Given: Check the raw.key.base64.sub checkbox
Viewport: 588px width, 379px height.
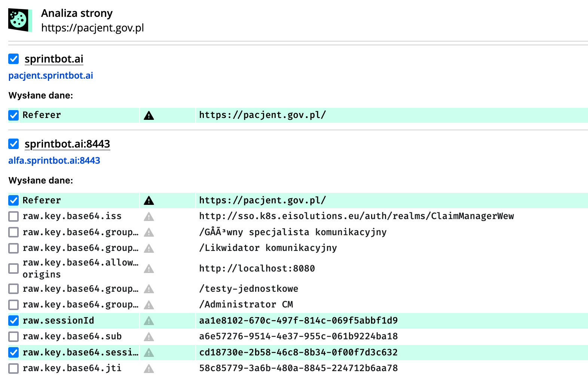Looking at the screenshot, I should tap(13, 336).
